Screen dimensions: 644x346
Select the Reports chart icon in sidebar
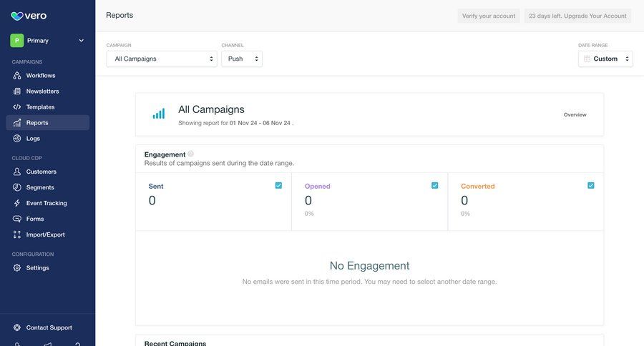17,123
